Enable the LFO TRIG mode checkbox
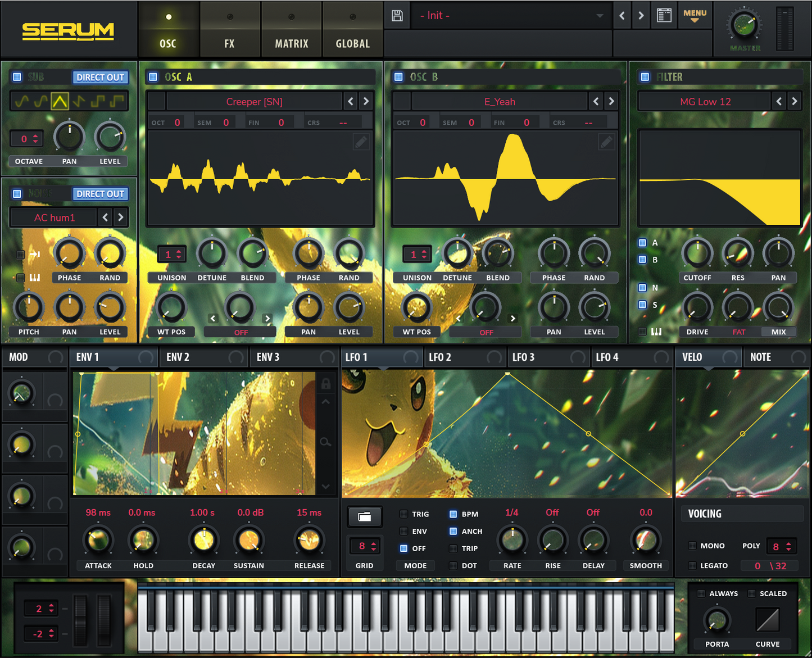The width and height of the screenshot is (812, 658). click(x=403, y=514)
